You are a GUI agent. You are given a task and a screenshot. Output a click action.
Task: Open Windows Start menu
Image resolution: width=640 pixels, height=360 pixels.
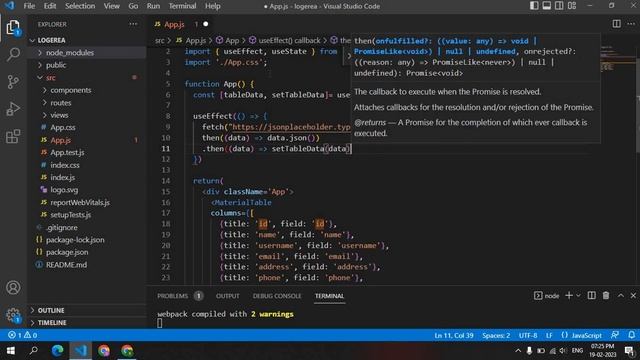click(x=11, y=351)
